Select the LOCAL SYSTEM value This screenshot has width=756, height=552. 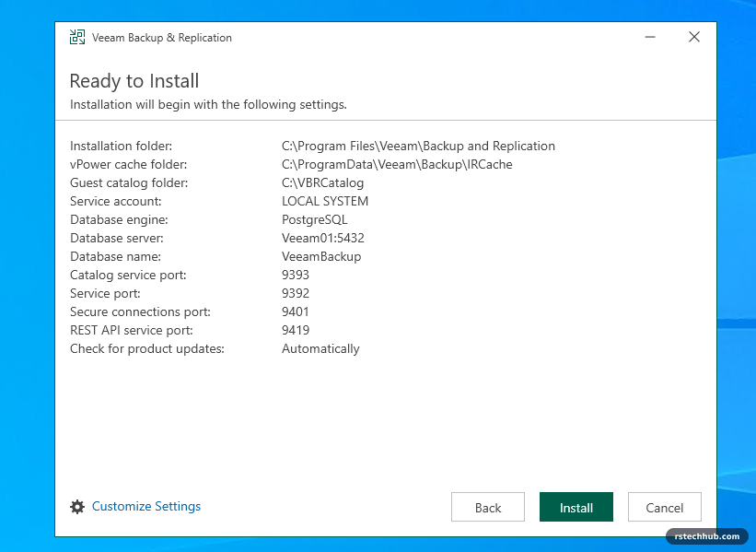(x=325, y=201)
